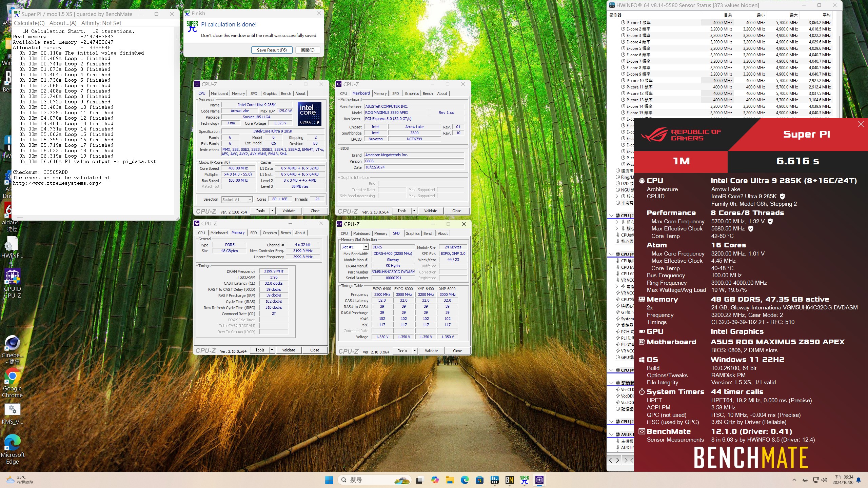The width and height of the screenshot is (868, 488).
Task: Open the KMS_V desktop shortcut
Action: (x=12, y=414)
